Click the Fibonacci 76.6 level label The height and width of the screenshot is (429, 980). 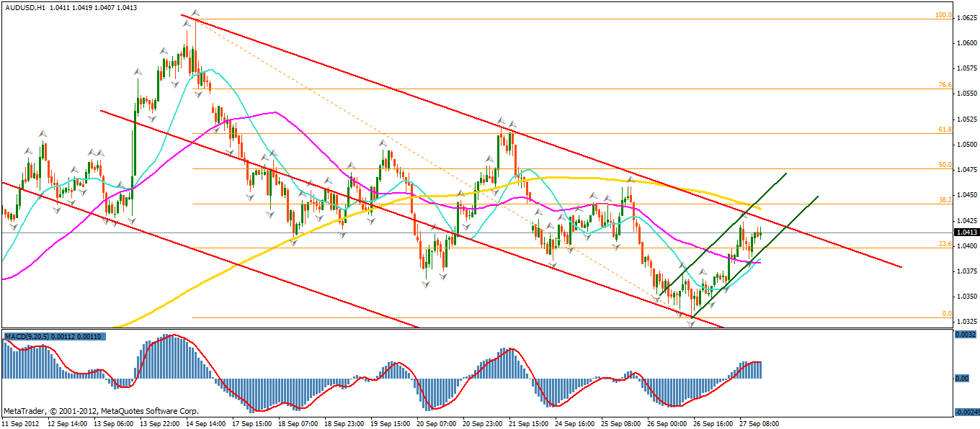coord(945,85)
